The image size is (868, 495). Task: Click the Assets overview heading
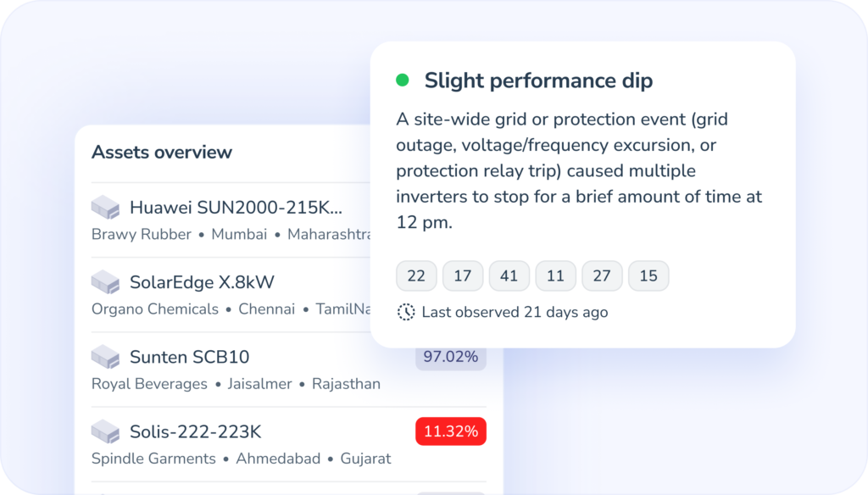coord(162,153)
